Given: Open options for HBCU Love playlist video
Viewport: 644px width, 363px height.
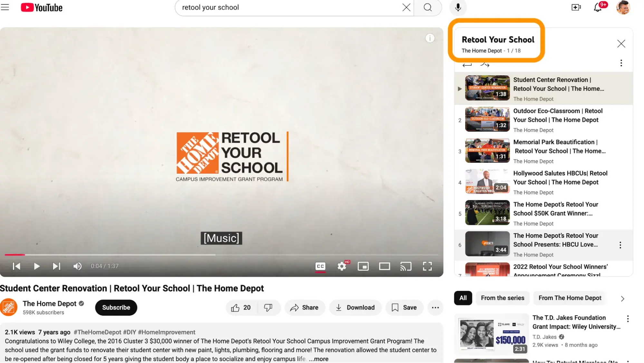Looking at the screenshot, I should (x=620, y=245).
